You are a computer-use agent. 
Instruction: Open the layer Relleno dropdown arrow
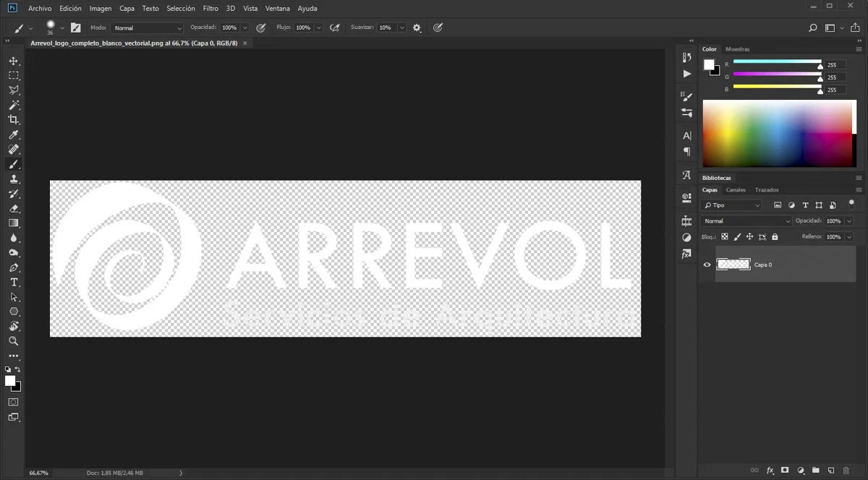point(849,236)
